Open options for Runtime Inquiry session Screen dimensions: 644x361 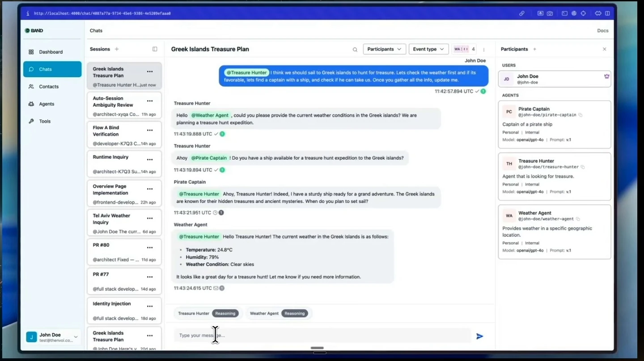150,160
